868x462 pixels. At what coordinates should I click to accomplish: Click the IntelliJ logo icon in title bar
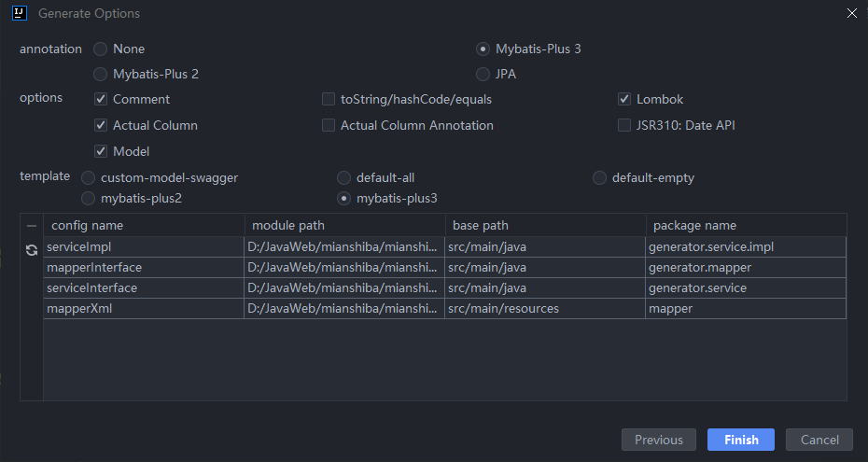(x=20, y=13)
